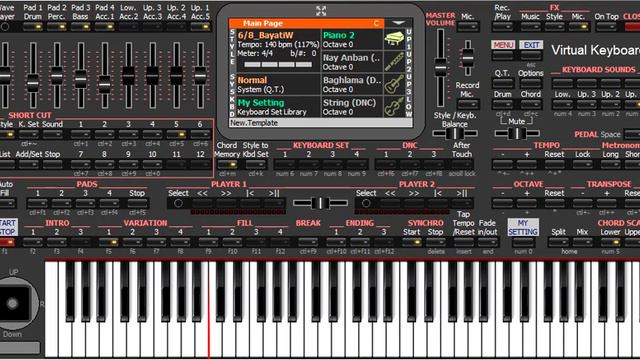Screen dimensions: 640x360
Task: Toggle the Pad 1 Drum track button
Action: [x=33, y=27]
